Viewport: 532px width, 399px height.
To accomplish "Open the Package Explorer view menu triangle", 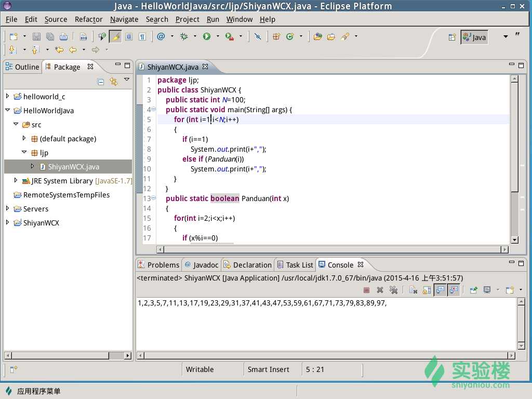I will pyautogui.click(x=127, y=79).
